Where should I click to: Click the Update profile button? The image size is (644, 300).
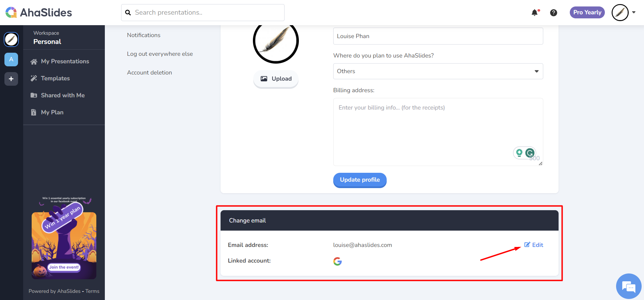360,180
